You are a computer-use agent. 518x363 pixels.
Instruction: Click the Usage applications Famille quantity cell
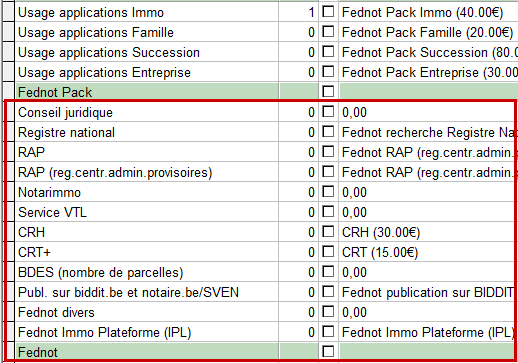[299, 32]
